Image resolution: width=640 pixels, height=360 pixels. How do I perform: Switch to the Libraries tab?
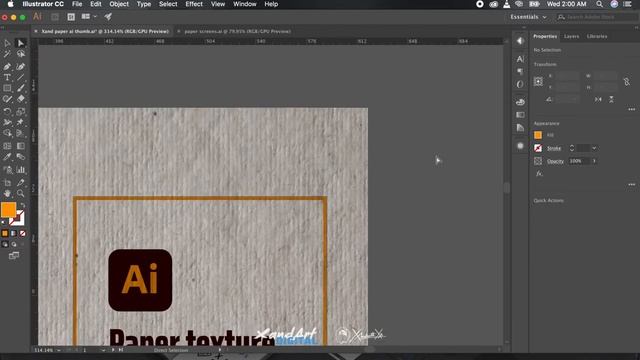(597, 36)
